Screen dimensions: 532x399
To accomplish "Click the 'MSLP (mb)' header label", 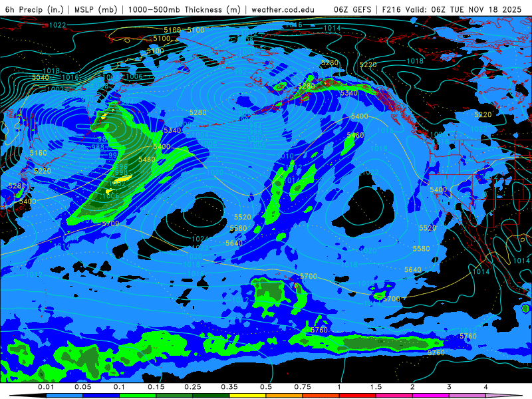I will point(96,9).
